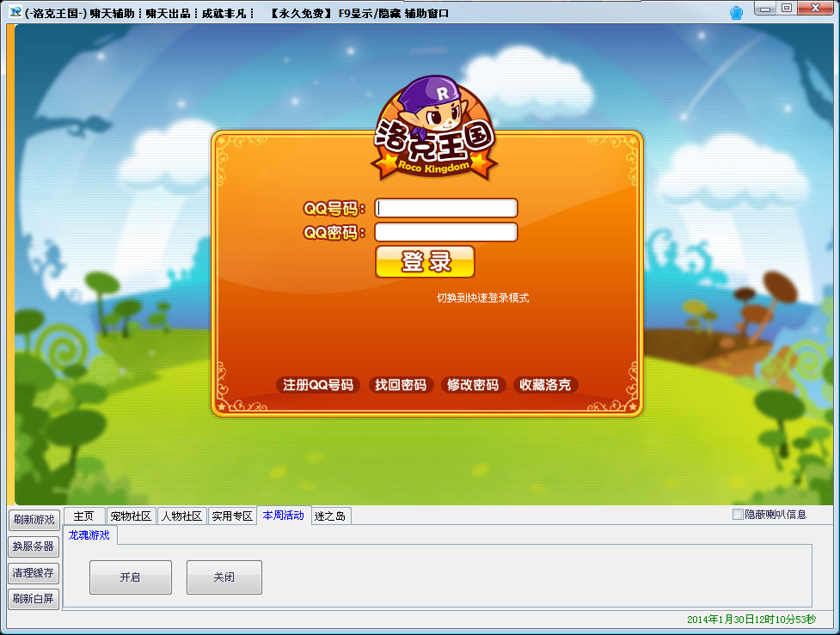
Task: Minimize the assistant window
Action: click(765, 8)
